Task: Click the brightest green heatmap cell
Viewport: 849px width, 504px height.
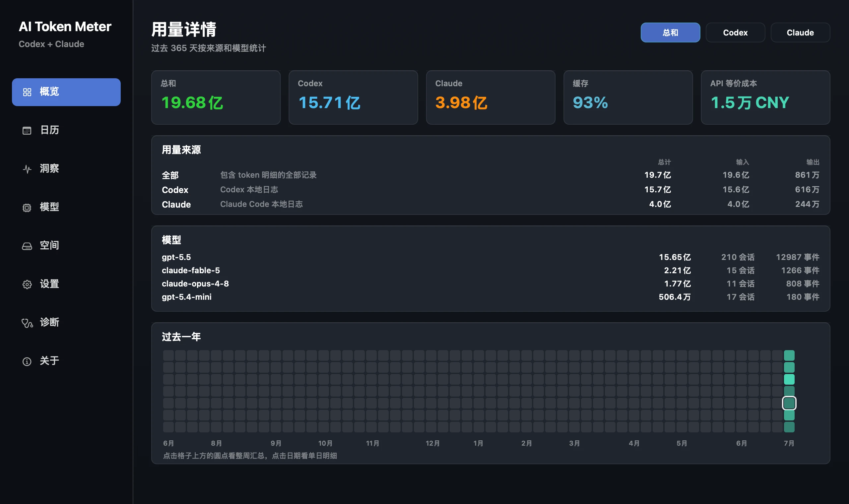Action: coord(789,379)
